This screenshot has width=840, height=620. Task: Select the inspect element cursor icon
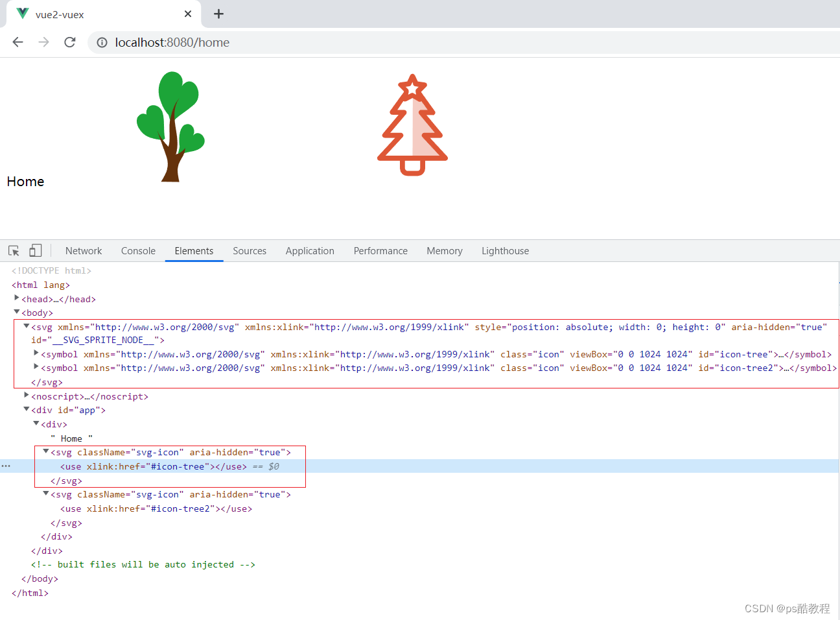click(x=13, y=250)
